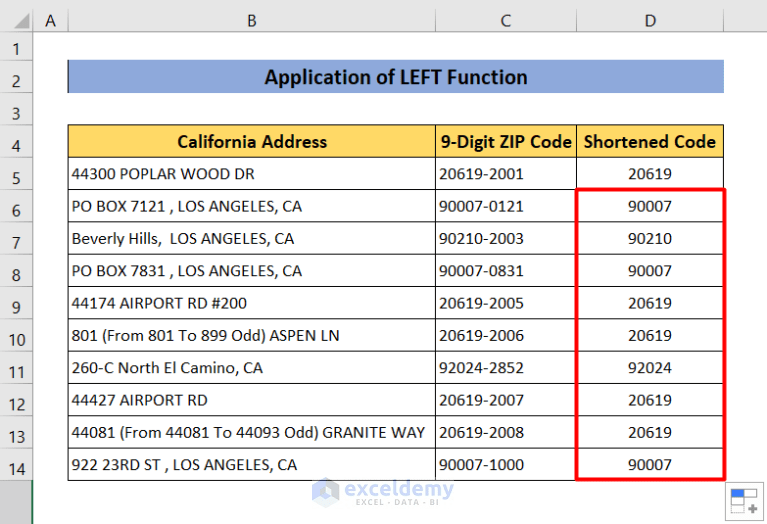Select cell 801 (From 801 To 899 Odd) ASPEN LN
Screen dimensions: 767x524
(x=251, y=335)
